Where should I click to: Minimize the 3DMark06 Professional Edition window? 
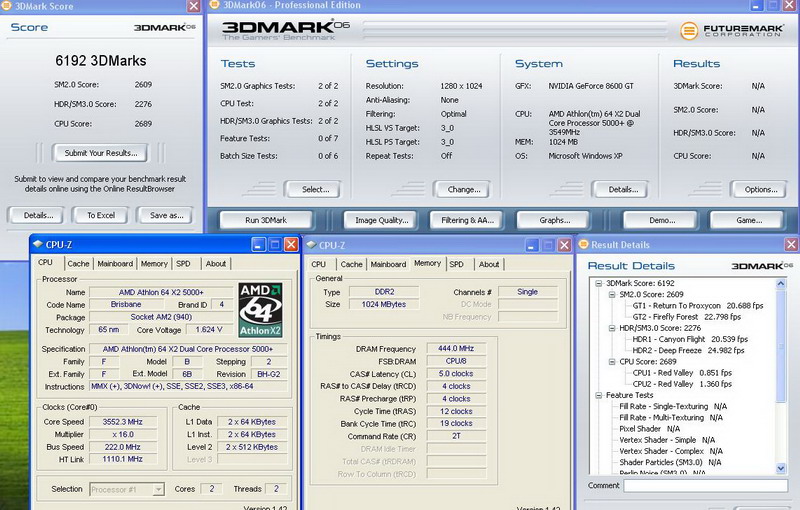tap(757, 6)
